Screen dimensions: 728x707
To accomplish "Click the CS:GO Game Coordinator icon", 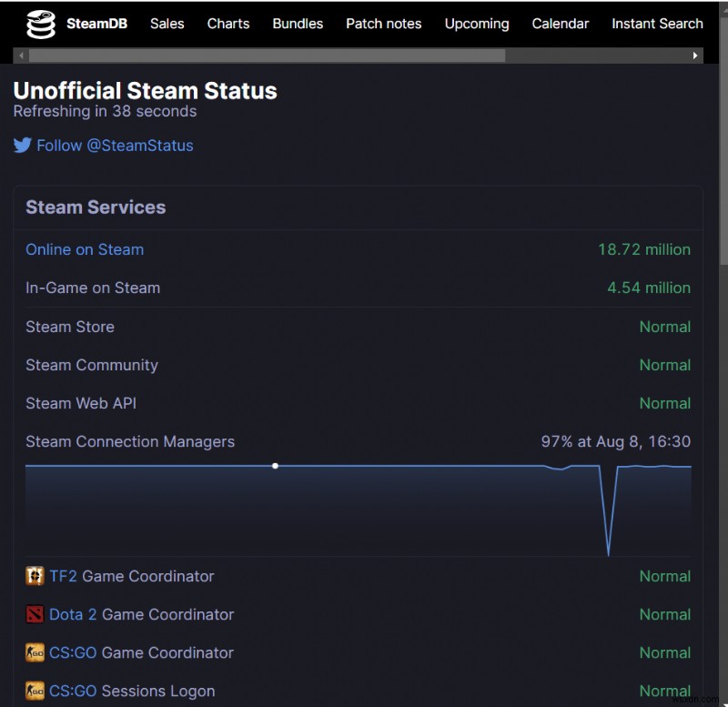I will point(35,652).
